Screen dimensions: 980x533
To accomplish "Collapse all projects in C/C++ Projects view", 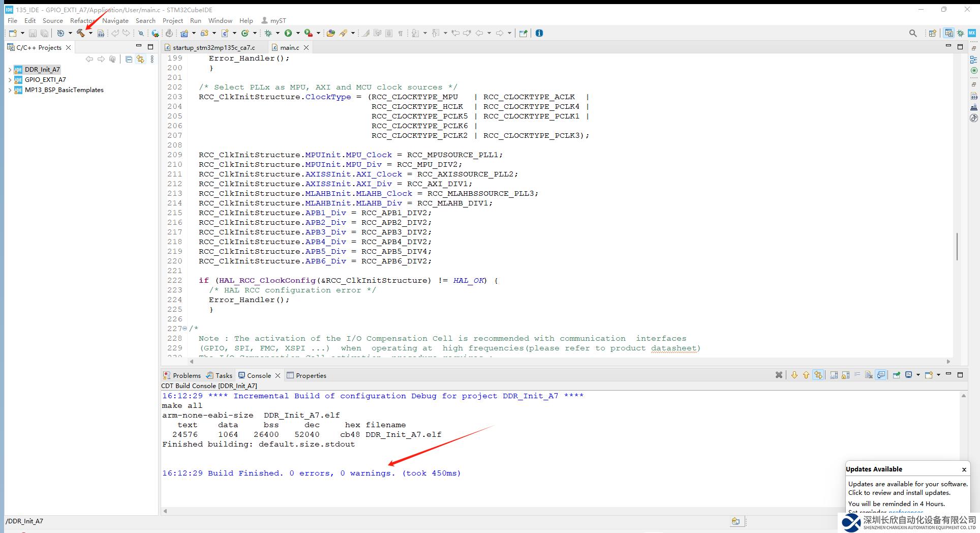I will coord(129,60).
